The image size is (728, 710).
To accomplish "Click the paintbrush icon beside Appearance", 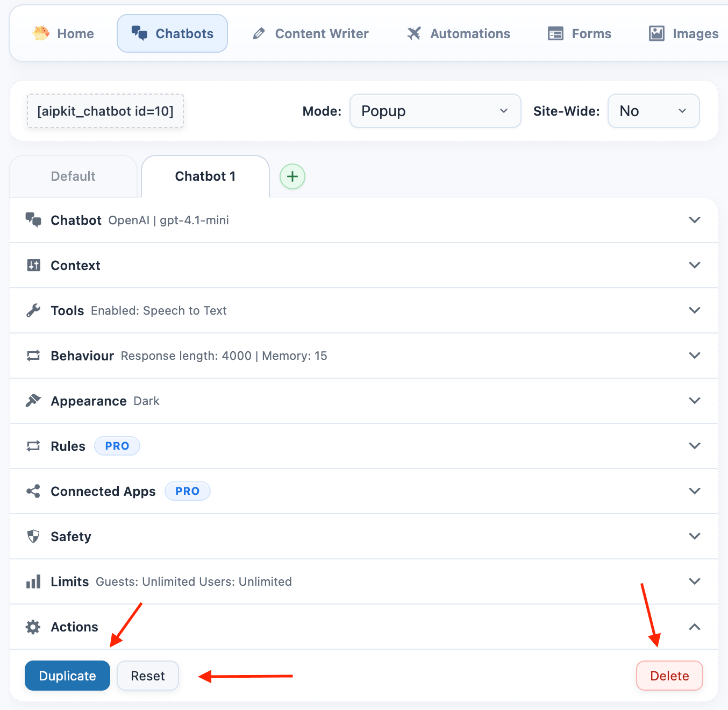I will [33, 401].
